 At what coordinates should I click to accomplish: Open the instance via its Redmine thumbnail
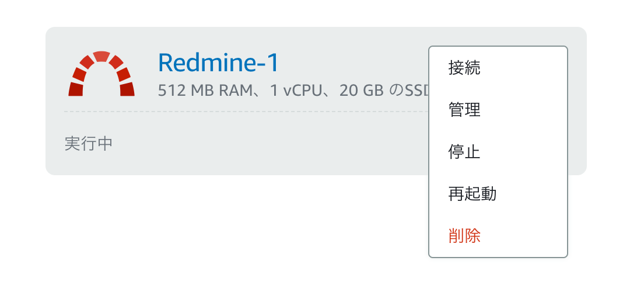pos(101,74)
